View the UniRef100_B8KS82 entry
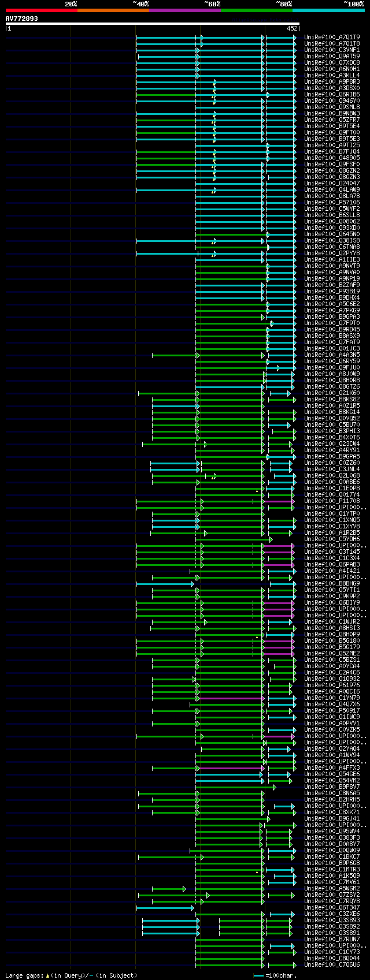 (332, 399)
